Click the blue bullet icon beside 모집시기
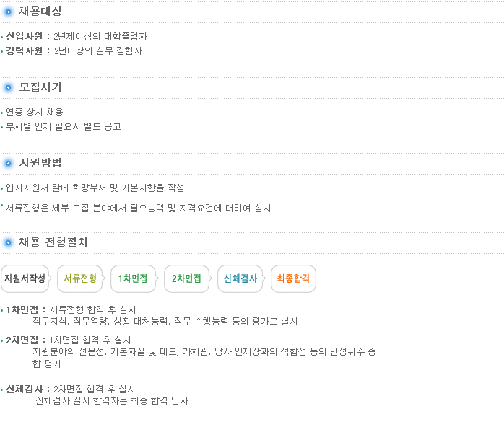The width and height of the screenshot is (504, 422). tap(8, 88)
